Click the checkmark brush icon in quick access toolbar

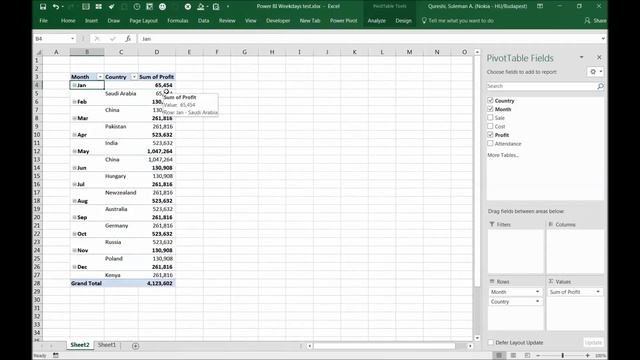point(111,7)
